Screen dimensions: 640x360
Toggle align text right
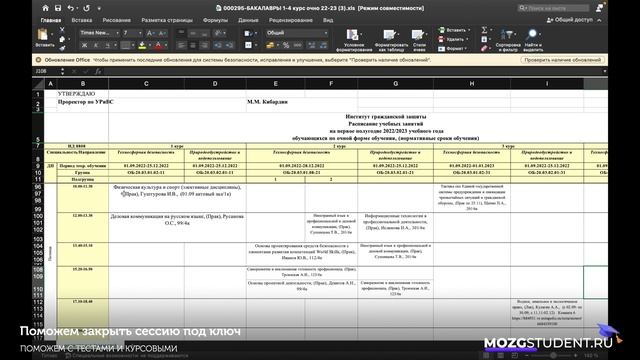click(x=204, y=45)
